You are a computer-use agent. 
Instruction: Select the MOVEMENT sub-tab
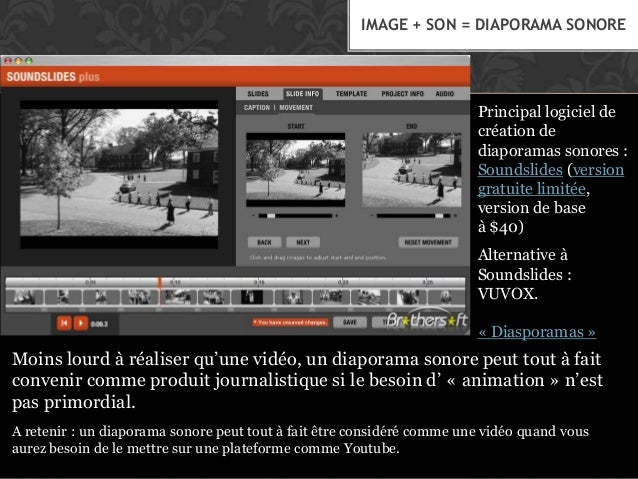[x=296, y=108]
